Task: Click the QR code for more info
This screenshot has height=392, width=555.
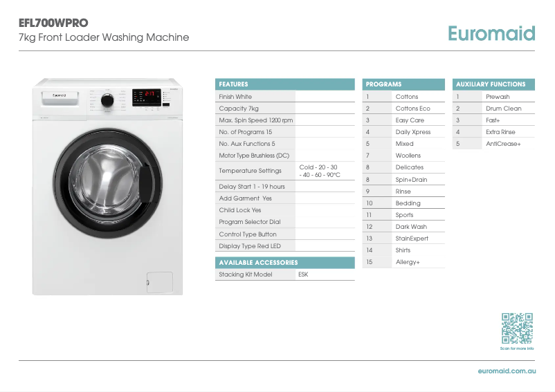Action: [x=517, y=328]
